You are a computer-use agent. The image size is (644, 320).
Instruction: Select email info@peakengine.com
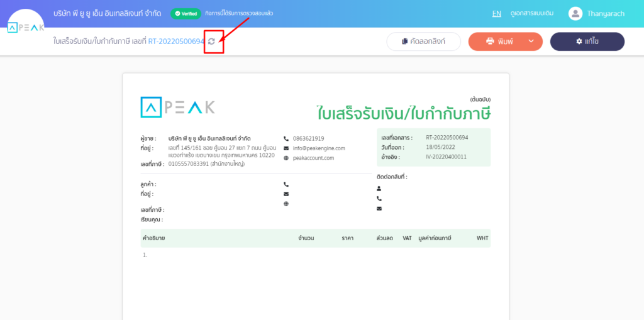[x=319, y=148]
